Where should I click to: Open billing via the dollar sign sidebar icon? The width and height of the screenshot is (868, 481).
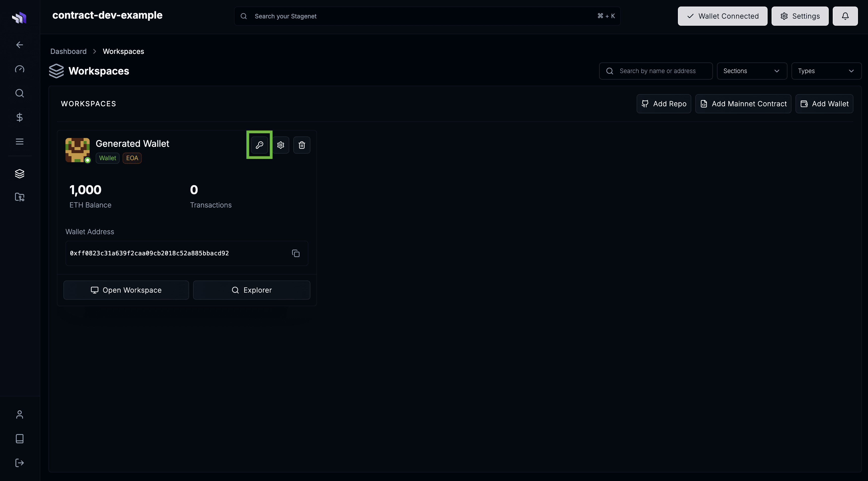coord(19,117)
